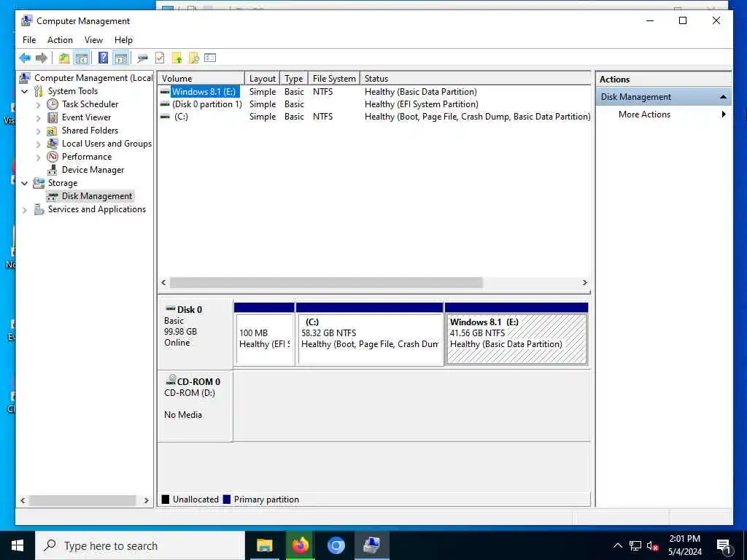Click the drive connect toolbar icon
This screenshot has width=747, height=560.
142,58
